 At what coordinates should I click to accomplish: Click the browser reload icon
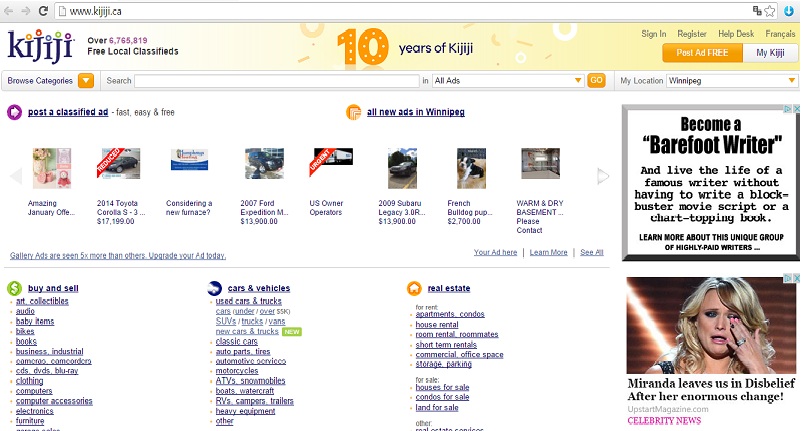click(x=46, y=11)
